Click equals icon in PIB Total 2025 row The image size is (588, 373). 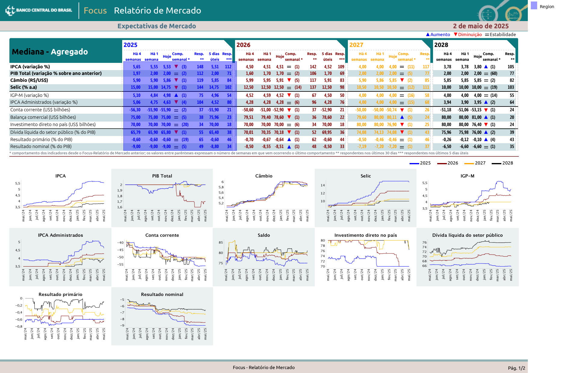[176, 74]
